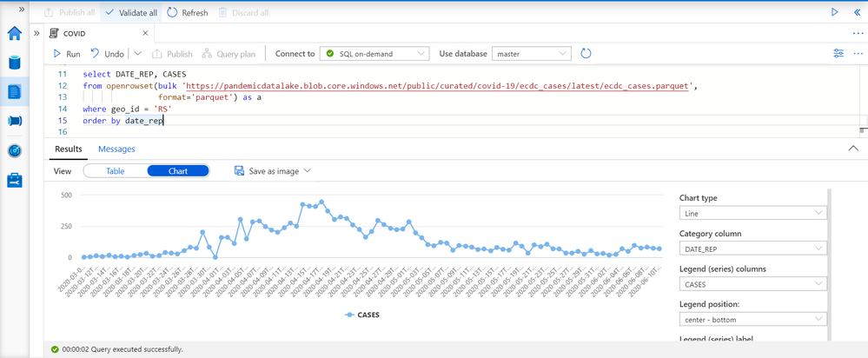868x358 pixels.
Task: Open the Connect to SQL on-demand dropdown
Action: (x=374, y=54)
